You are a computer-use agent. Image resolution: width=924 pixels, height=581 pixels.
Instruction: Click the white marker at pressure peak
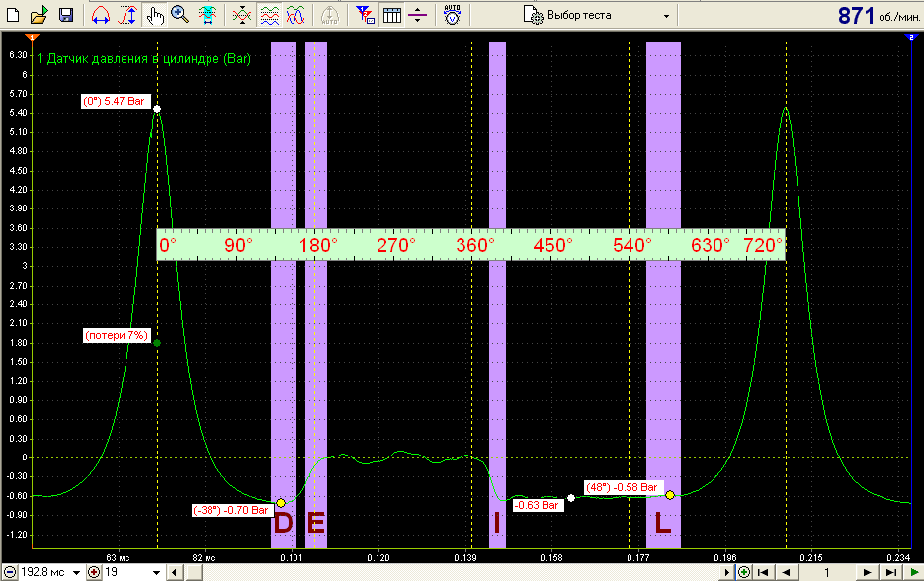click(x=157, y=109)
